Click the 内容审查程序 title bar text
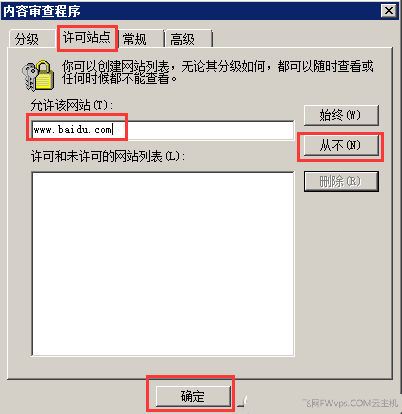 coord(42,11)
